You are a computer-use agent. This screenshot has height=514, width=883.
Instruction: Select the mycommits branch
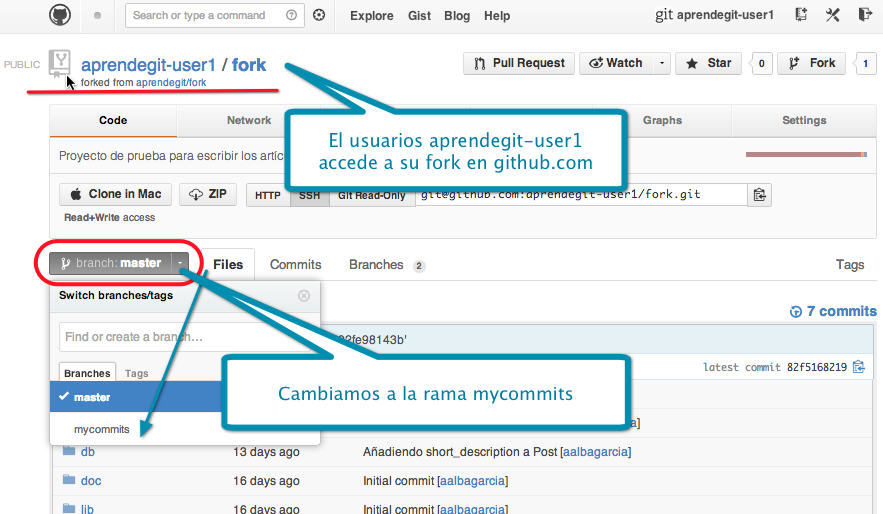click(x=102, y=429)
